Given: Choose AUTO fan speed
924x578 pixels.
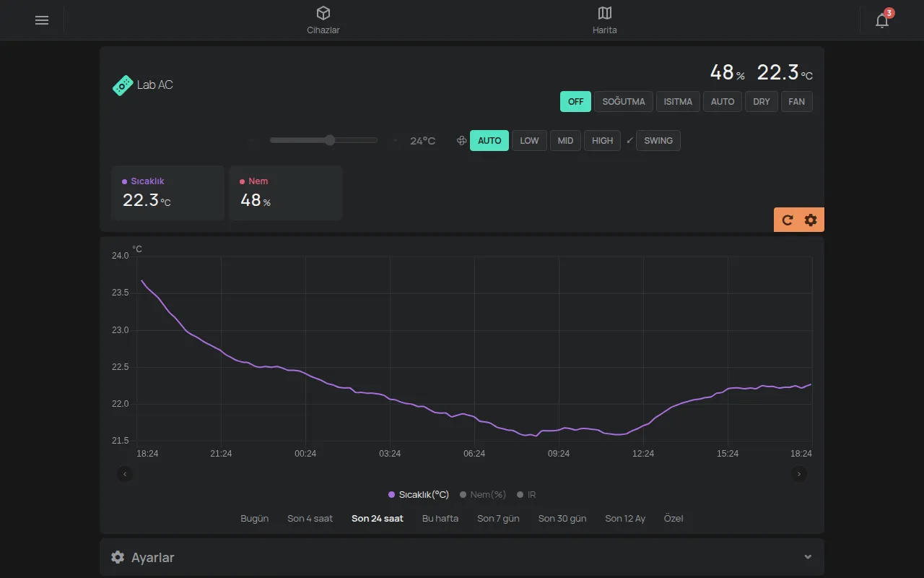Looking at the screenshot, I should pos(489,141).
